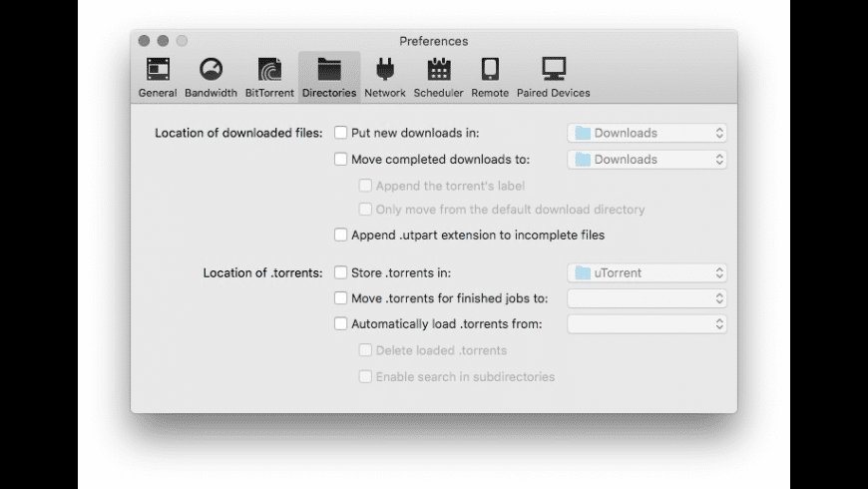Enable Move .torrents for finished jobs

click(x=340, y=298)
